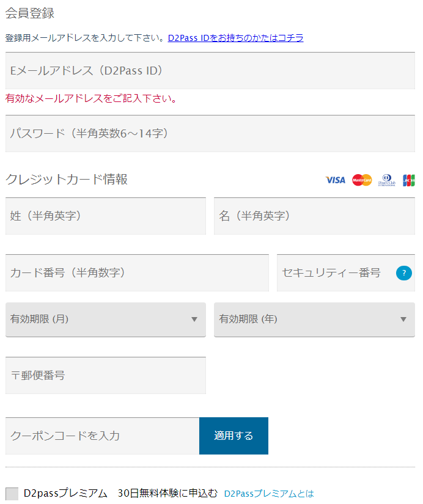The width and height of the screenshot is (423, 504).
Task: Open the D2Passプレミアムとは link
Action: click(x=269, y=494)
